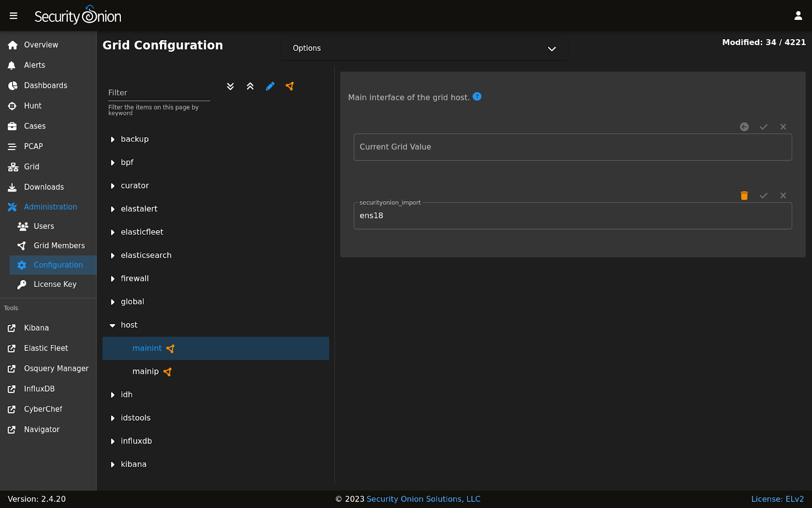This screenshot has width=812, height=508.
Task: Collapse the host tree node
Action: click(x=113, y=325)
